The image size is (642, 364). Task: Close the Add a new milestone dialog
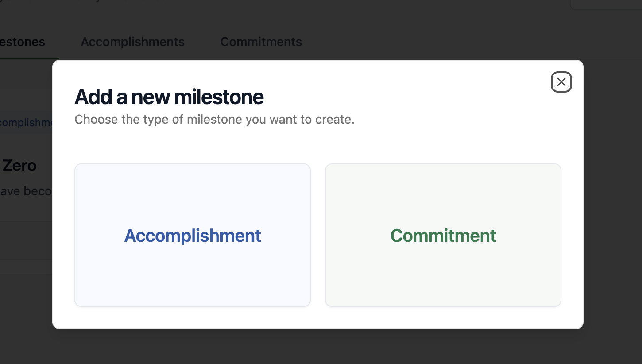tap(561, 82)
